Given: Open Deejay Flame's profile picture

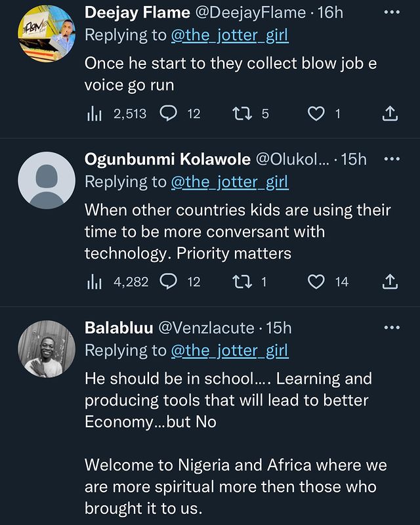Looking at the screenshot, I should tap(45, 32).
